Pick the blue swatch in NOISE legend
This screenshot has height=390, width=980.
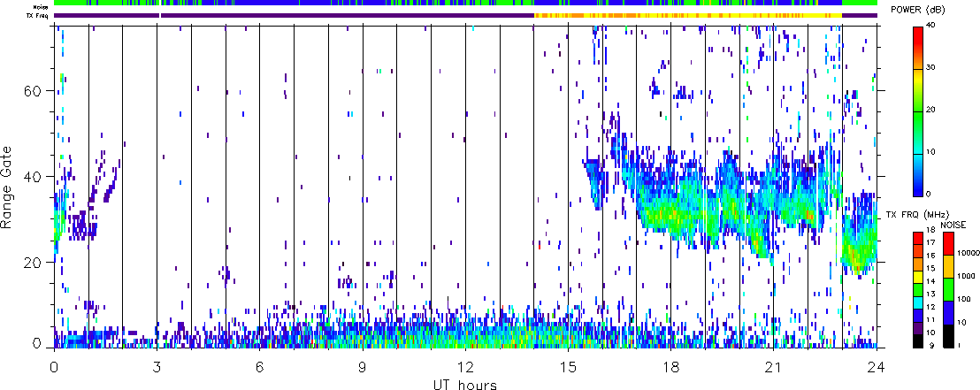[948, 312]
